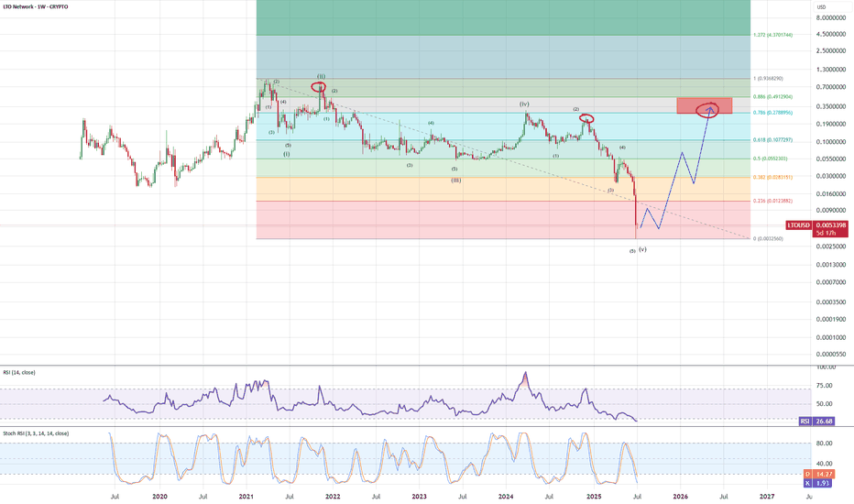Viewport: 854px width, 504px height.
Task: Select the 0.382 (0.0283151) Fibonacci label
Action: click(x=772, y=177)
